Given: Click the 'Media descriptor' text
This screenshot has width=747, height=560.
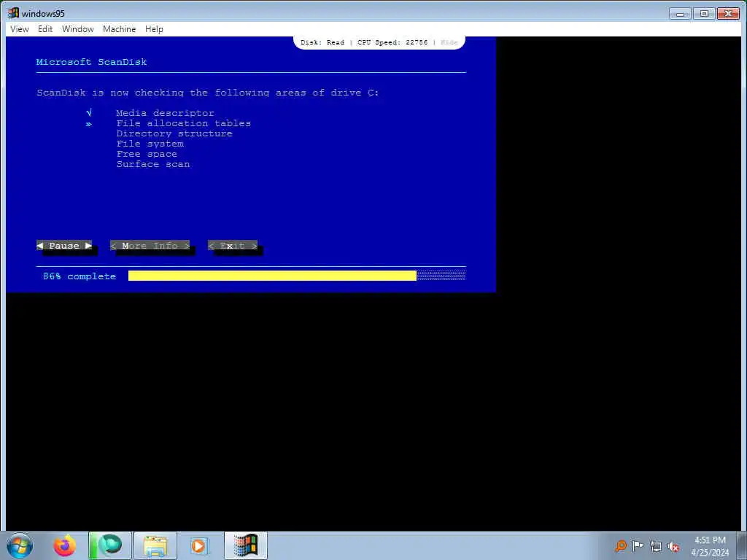Looking at the screenshot, I should (166, 113).
